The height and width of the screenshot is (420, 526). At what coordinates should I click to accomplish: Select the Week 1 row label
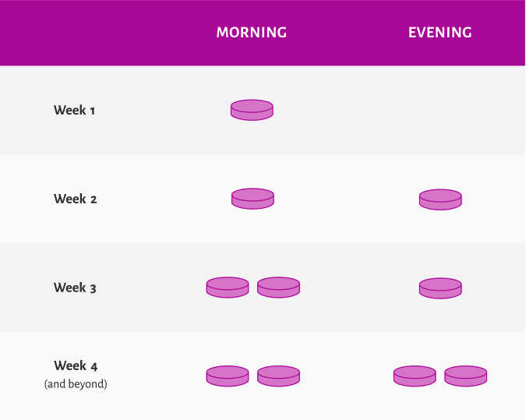tap(75, 110)
